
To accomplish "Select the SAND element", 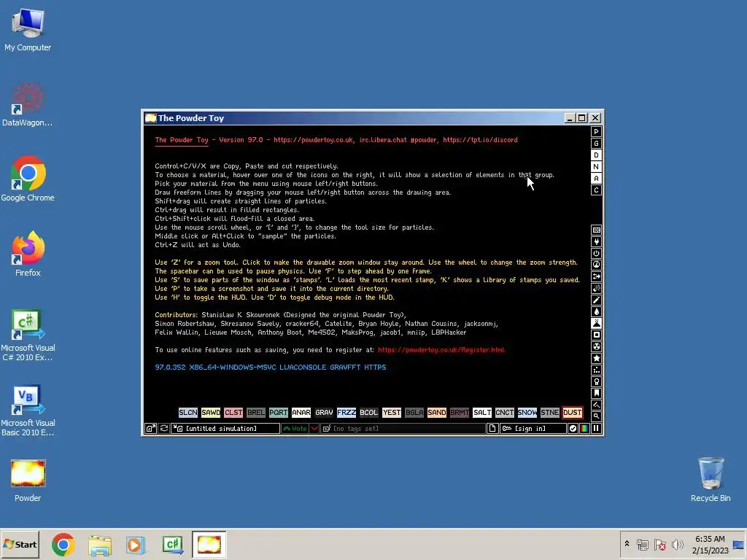I will click(437, 413).
